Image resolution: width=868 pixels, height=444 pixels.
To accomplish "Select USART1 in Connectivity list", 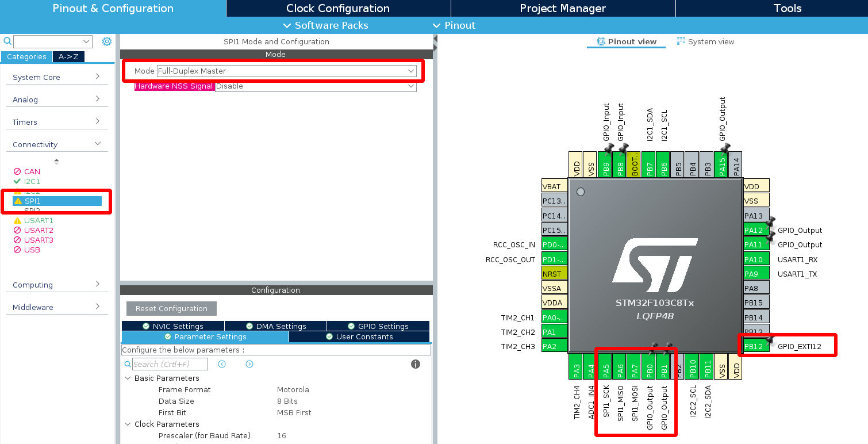I will click(39, 220).
